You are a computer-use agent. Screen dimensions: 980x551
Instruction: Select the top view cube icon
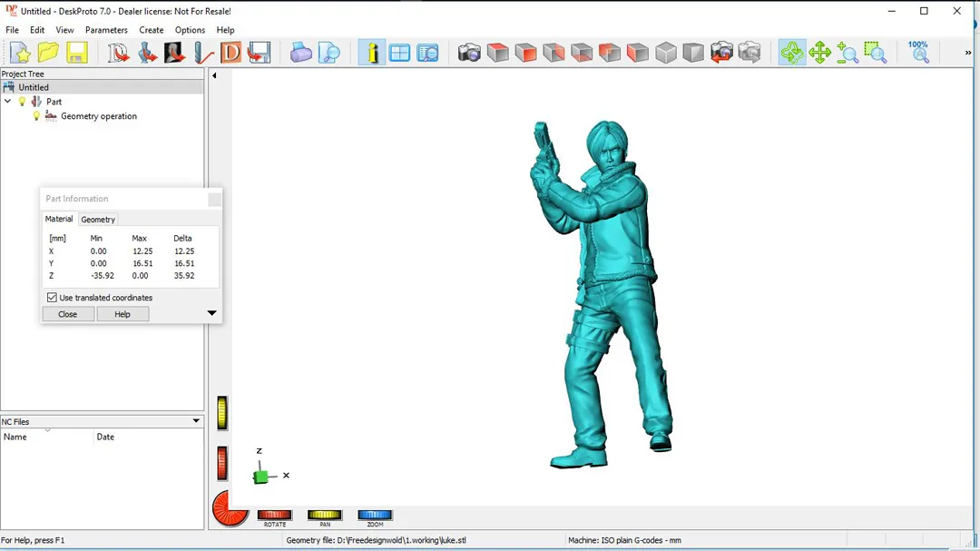click(x=497, y=53)
